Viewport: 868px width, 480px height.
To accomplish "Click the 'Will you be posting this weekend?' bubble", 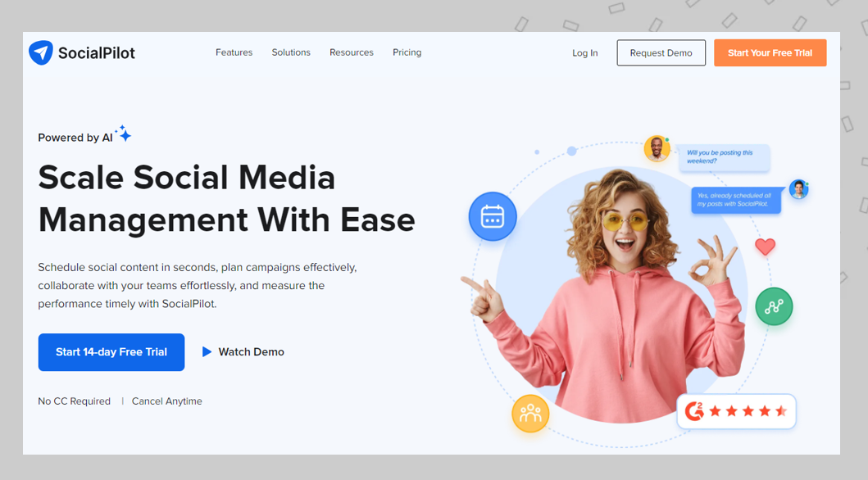I will coord(724,157).
